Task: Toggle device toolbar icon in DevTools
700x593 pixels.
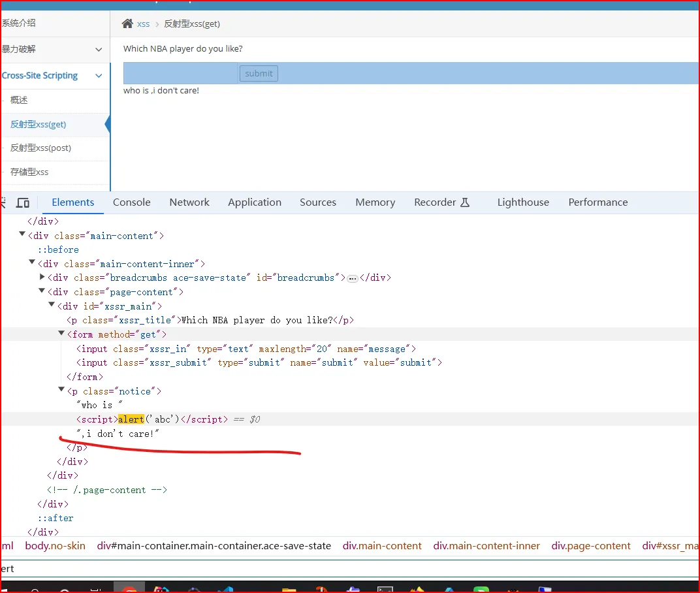Action: point(23,202)
